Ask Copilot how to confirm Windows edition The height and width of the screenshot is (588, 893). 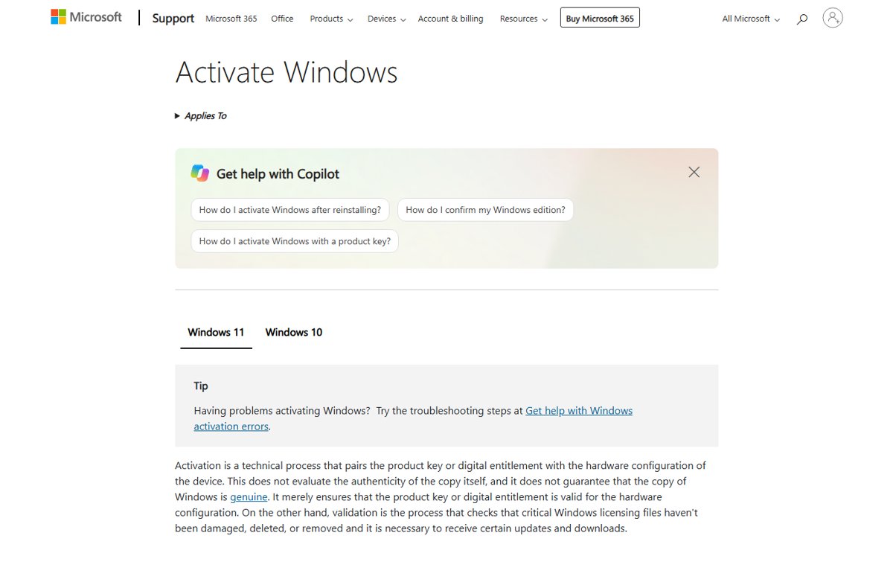coord(485,210)
